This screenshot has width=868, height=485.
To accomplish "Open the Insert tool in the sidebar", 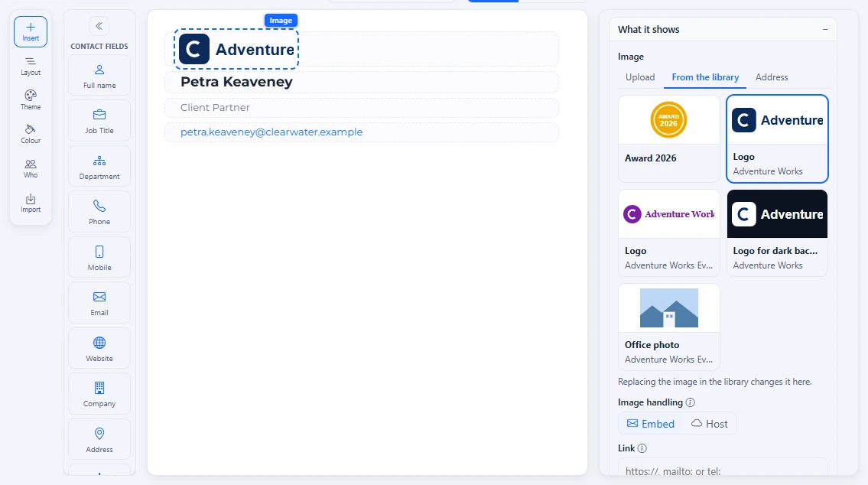I will click(31, 31).
